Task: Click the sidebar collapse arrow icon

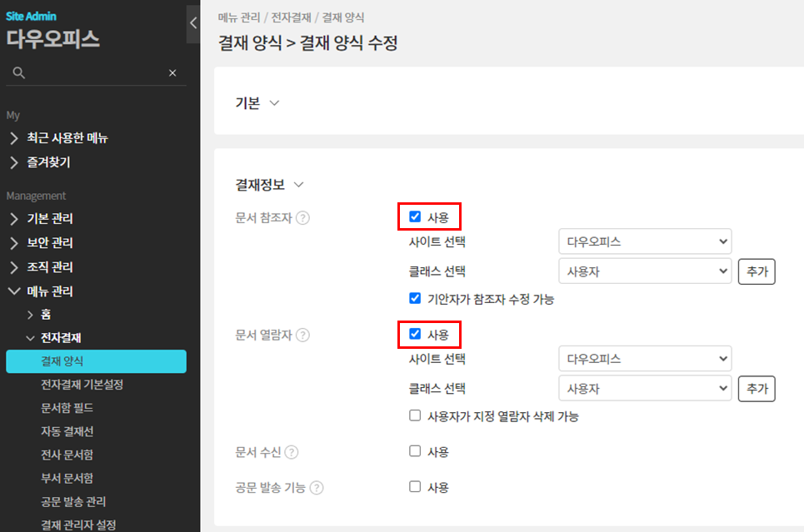Action: (193, 23)
